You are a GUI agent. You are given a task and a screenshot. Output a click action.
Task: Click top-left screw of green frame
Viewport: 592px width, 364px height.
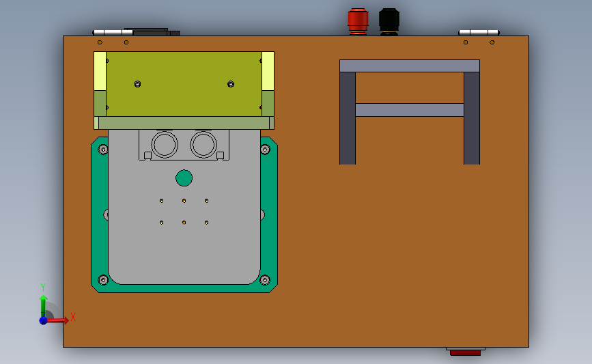click(x=103, y=150)
